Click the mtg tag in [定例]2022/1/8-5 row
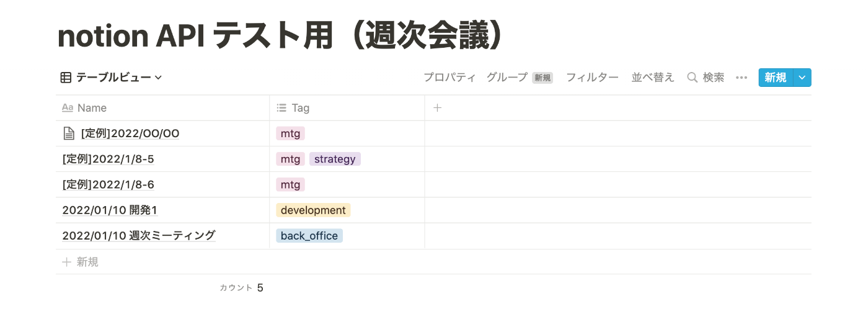868x324 pixels. pos(290,159)
